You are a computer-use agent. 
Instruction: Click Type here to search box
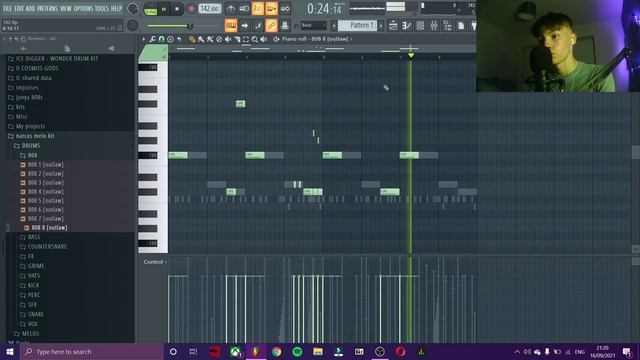click(x=92, y=351)
